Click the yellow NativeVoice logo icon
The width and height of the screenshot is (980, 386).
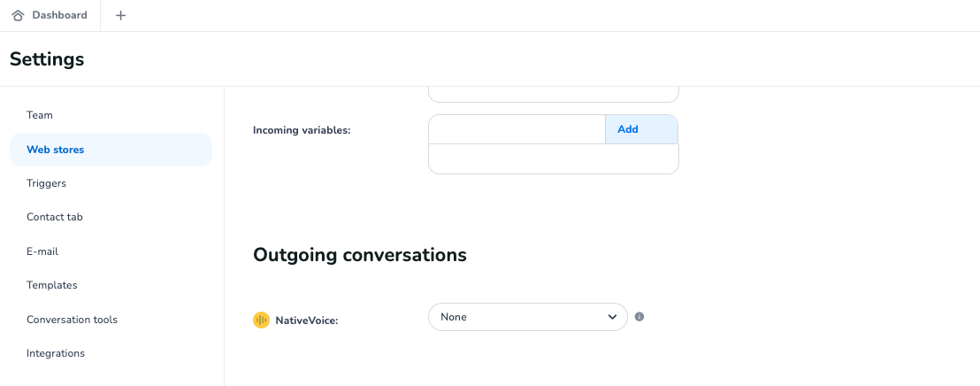[261, 320]
